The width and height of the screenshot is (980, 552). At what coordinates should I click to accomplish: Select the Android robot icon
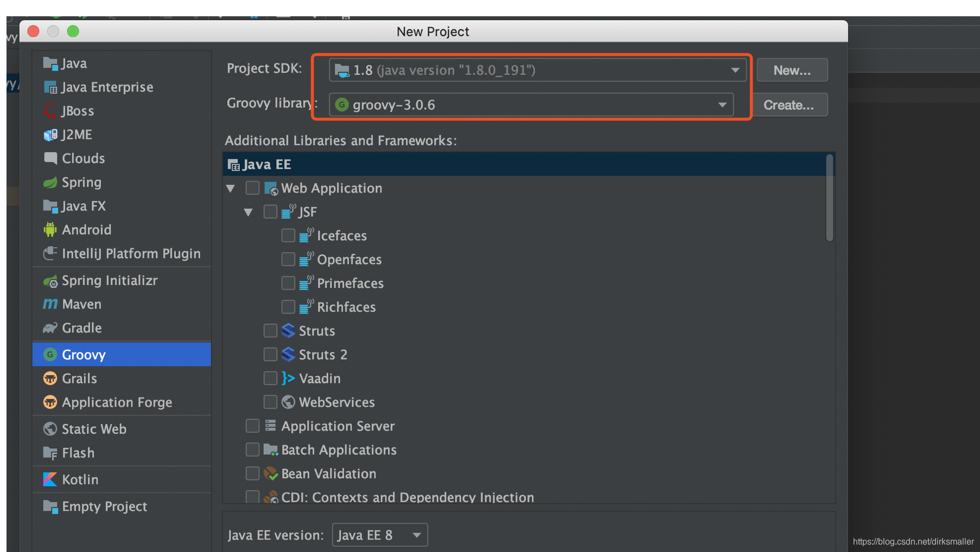[50, 230]
